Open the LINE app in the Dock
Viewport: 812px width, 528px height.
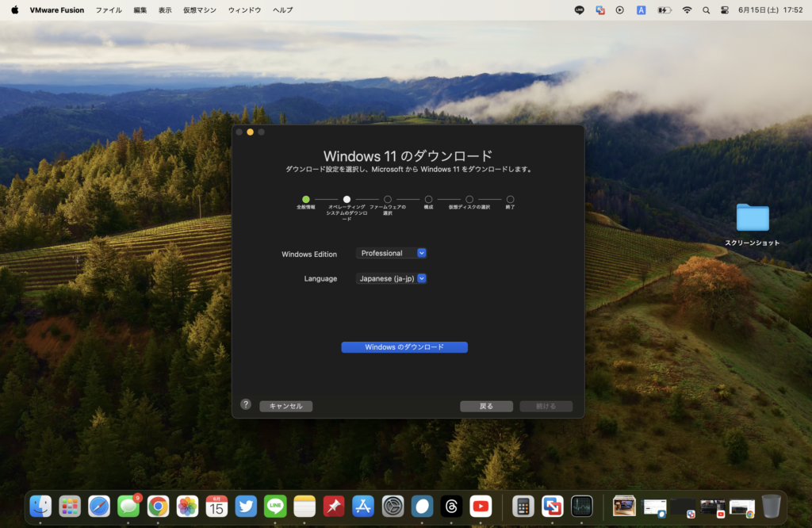[275, 506]
